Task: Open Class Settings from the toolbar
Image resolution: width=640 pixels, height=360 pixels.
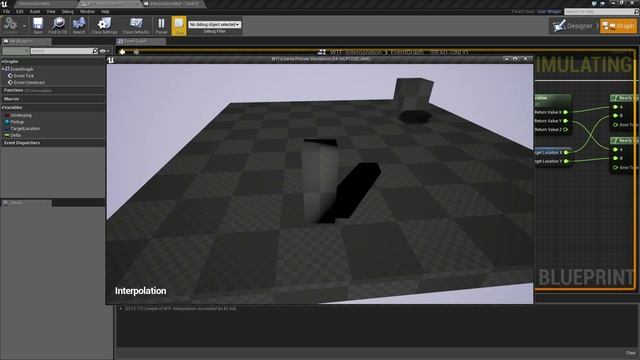Action: (x=104, y=25)
